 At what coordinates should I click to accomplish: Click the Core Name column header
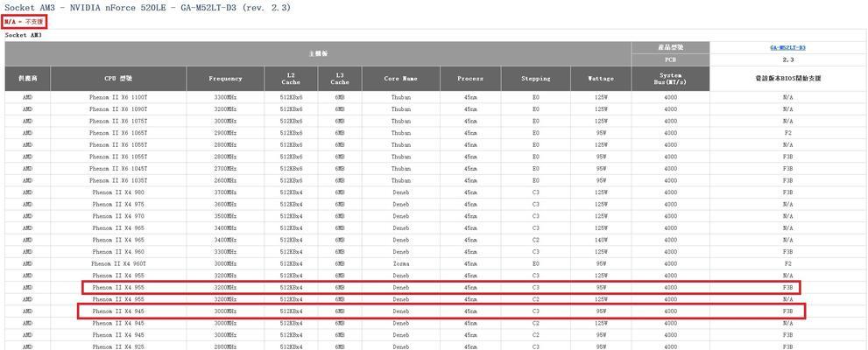(401, 79)
